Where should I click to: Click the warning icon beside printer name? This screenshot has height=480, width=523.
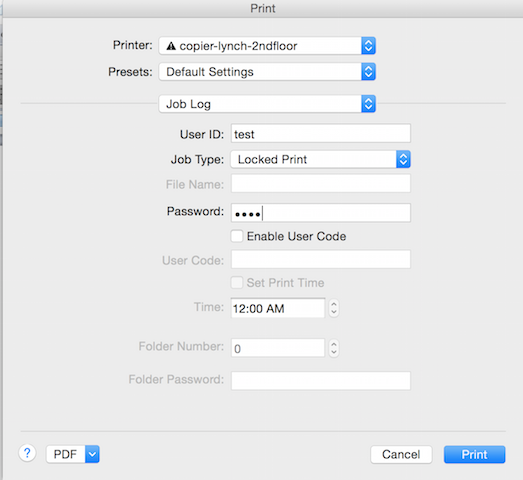pyautogui.click(x=171, y=46)
